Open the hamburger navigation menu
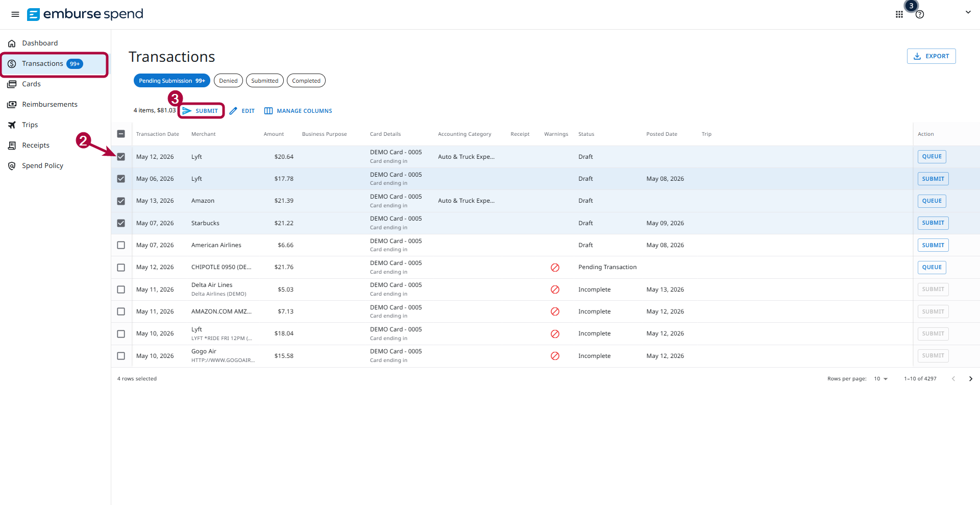980x505 pixels. (15, 14)
